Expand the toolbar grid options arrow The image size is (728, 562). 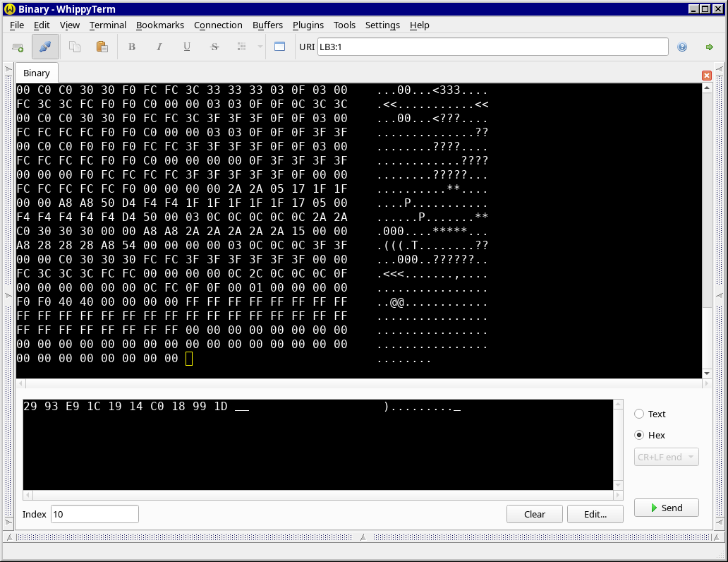pyautogui.click(x=260, y=47)
